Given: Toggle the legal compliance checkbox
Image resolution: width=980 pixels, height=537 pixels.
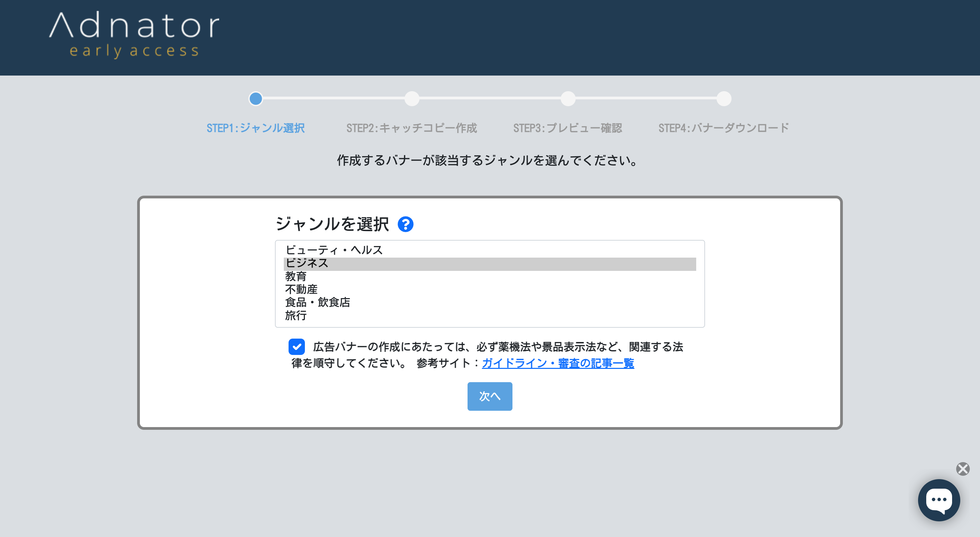Looking at the screenshot, I should click(x=297, y=347).
